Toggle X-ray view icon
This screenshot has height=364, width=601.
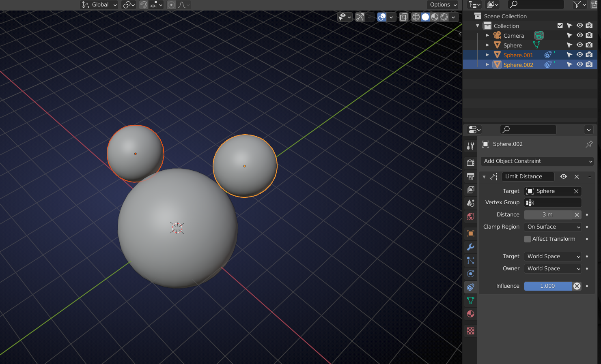point(403,17)
